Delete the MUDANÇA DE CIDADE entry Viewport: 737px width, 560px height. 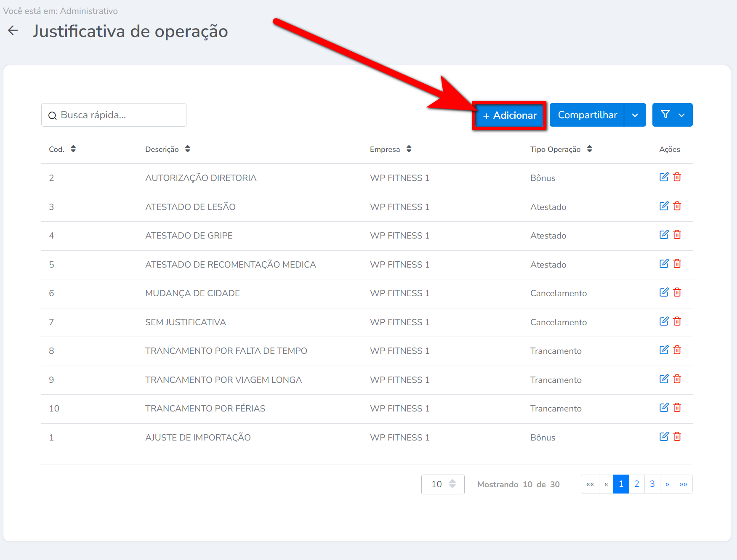(x=677, y=292)
